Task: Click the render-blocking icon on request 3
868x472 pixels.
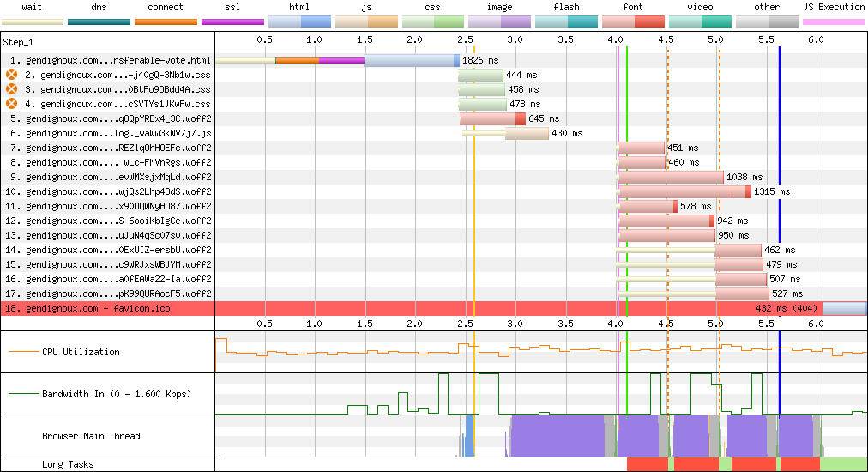Action: [12, 89]
